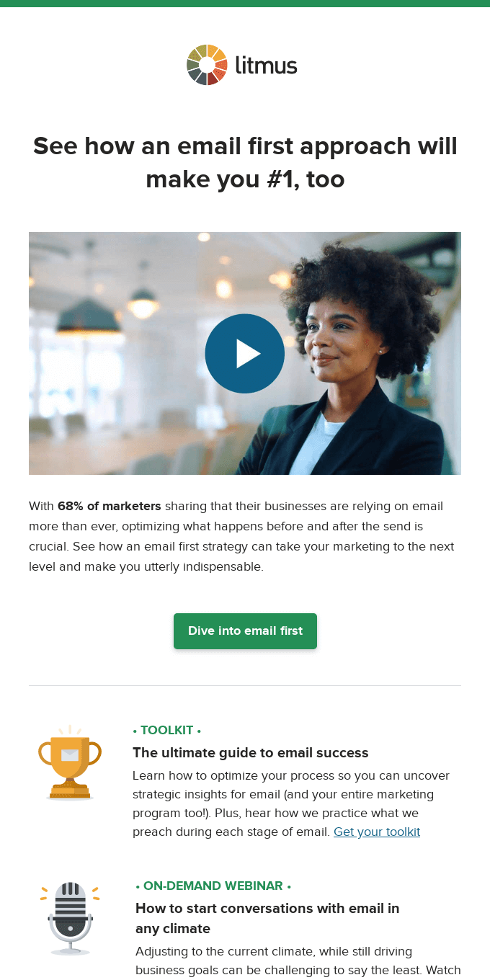Click the webinar description starting with Adjusting
The image size is (490, 980).
tap(298, 961)
